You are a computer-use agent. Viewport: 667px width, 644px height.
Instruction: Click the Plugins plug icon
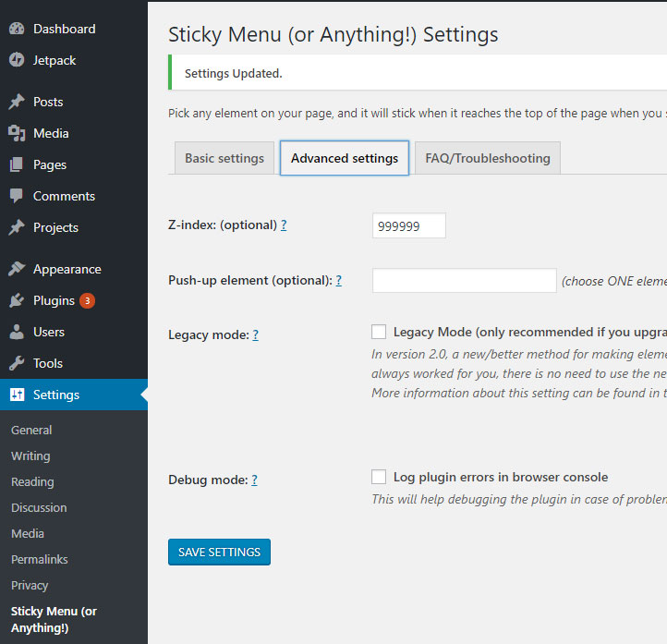[x=17, y=300]
